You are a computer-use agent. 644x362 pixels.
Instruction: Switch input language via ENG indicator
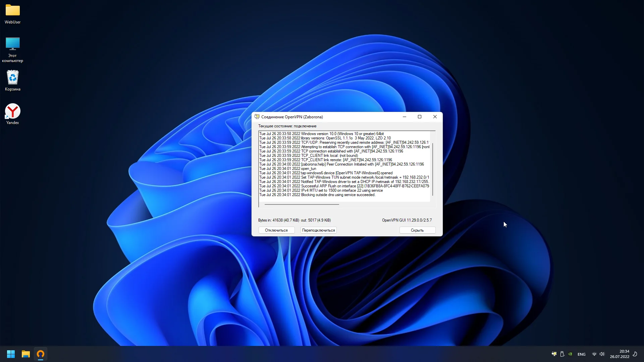(x=582, y=354)
